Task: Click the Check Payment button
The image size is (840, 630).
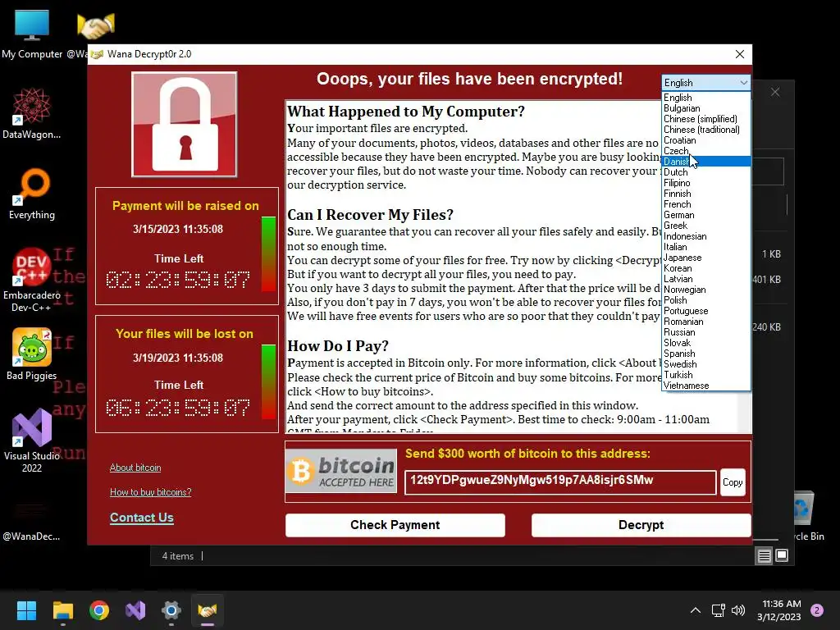Action: 395,525
